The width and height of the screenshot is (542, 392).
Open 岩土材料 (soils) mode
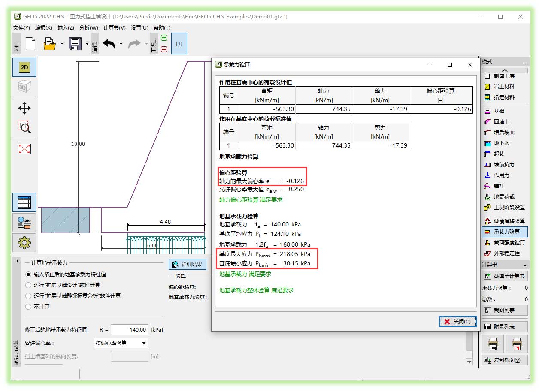(x=505, y=87)
